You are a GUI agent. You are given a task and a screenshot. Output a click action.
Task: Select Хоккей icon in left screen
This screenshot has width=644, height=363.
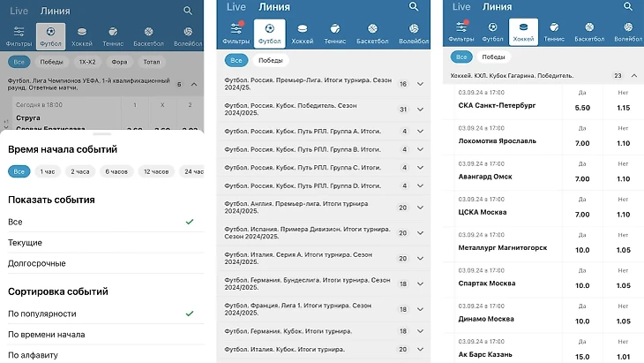(x=82, y=36)
